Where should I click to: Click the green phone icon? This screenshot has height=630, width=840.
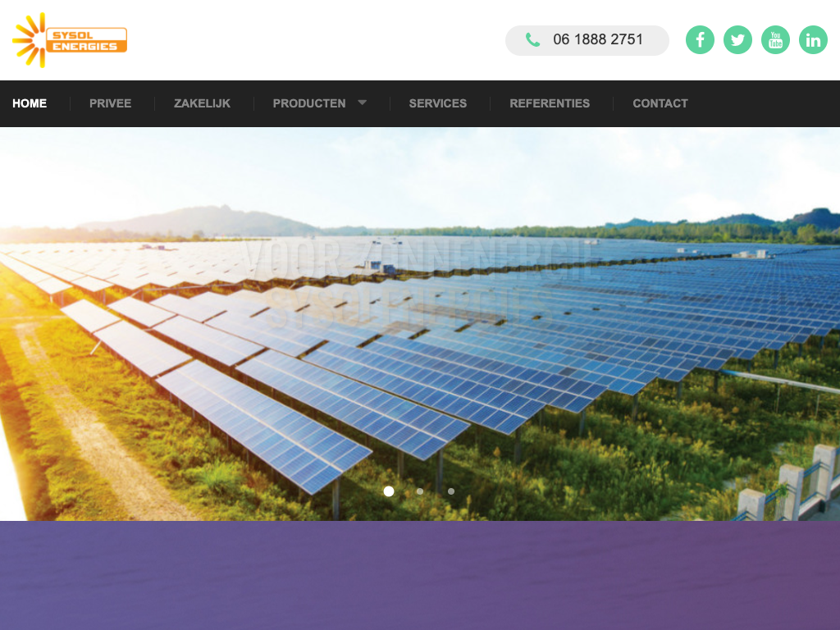(x=532, y=39)
